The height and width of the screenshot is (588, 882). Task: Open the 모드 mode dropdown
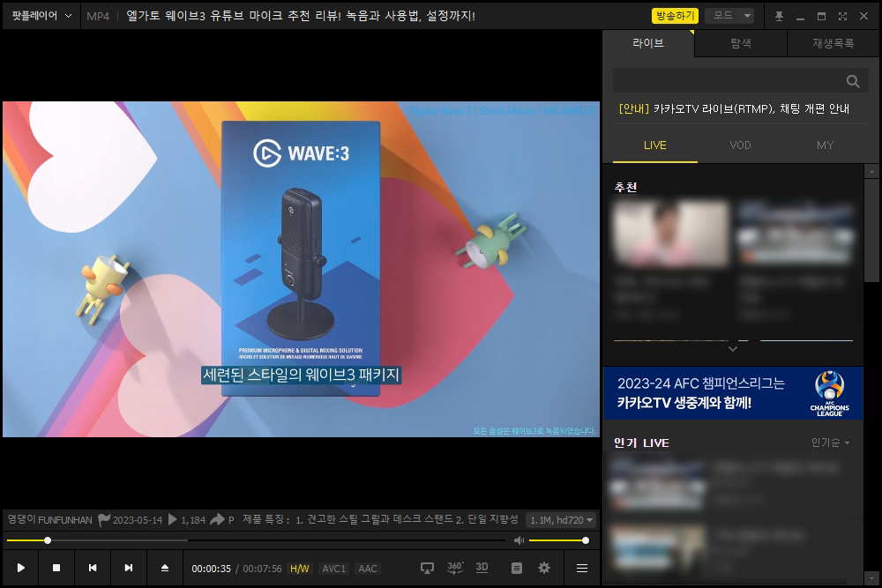(729, 16)
